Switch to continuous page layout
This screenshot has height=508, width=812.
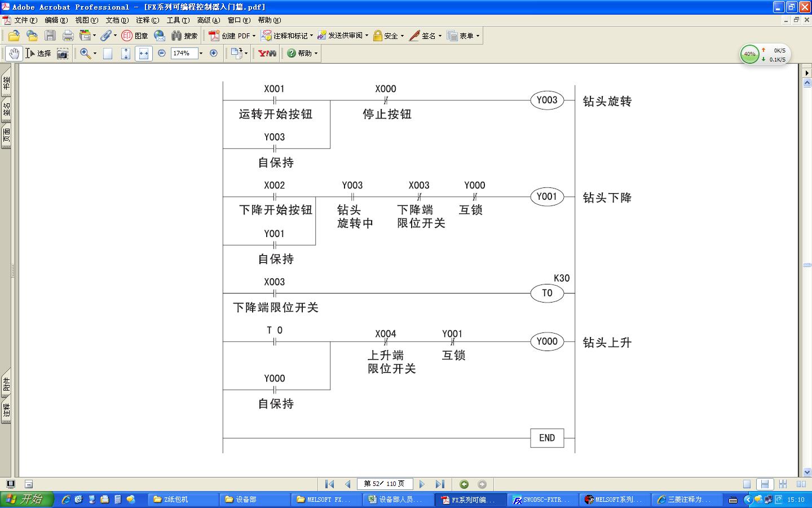(x=765, y=484)
